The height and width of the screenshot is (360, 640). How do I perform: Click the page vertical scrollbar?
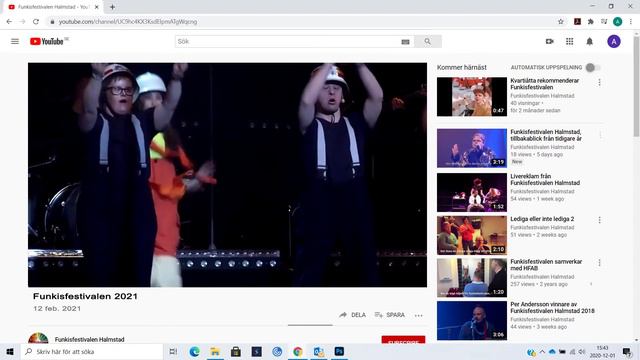click(x=636, y=86)
